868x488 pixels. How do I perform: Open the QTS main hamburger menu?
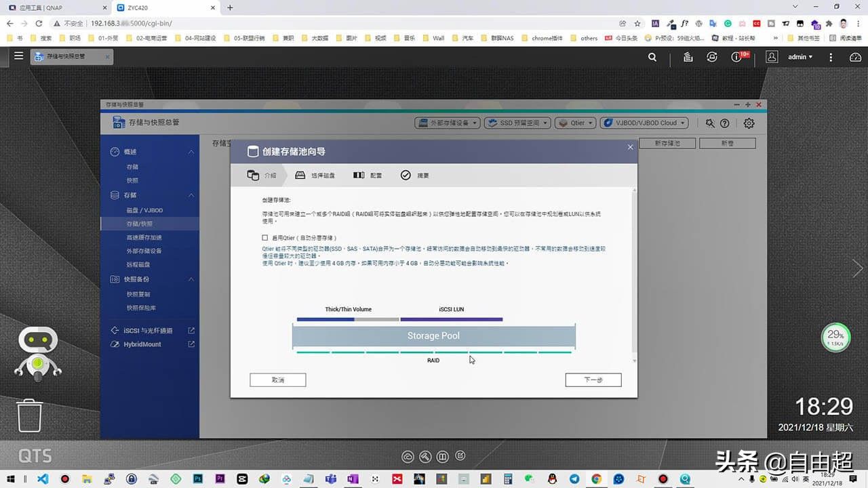[x=18, y=56]
